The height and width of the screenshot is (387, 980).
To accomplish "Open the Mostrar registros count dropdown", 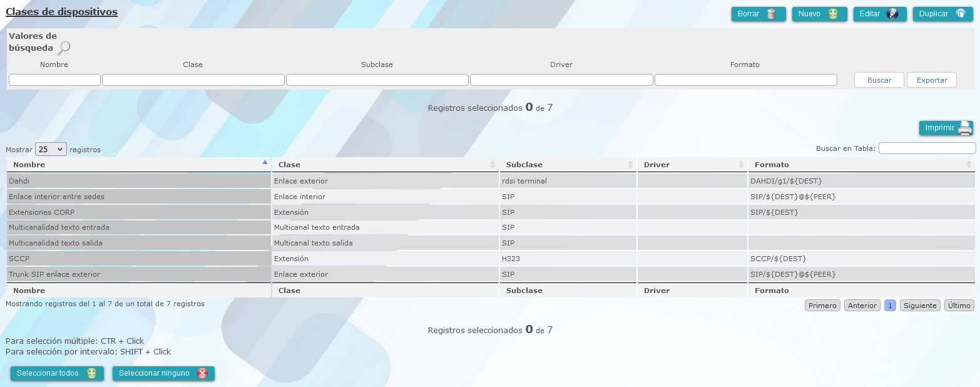I will [51, 150].
